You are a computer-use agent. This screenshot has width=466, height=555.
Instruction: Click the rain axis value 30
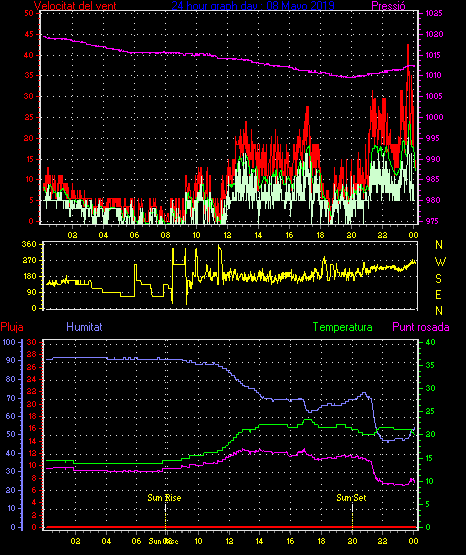tap(31, 342)
